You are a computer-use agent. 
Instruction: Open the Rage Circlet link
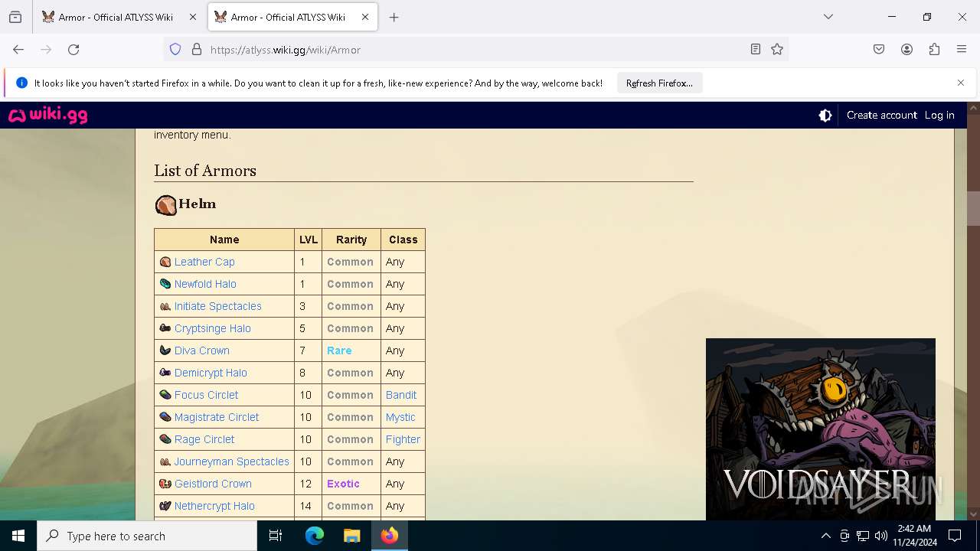204,439
